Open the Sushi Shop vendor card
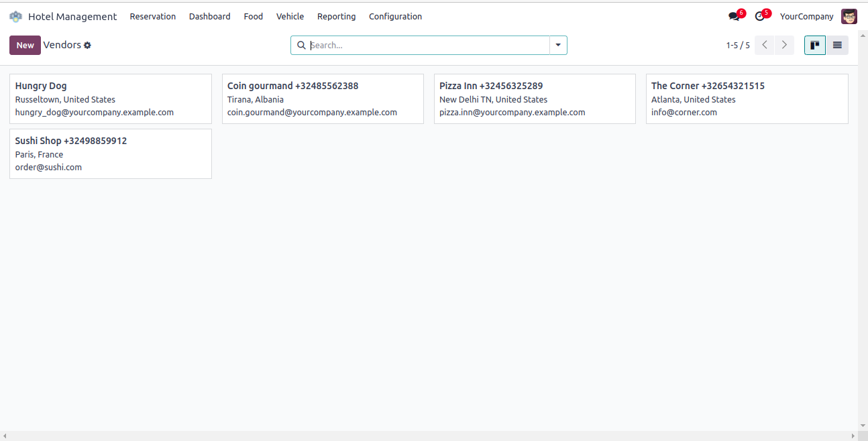 pos(111,153)
